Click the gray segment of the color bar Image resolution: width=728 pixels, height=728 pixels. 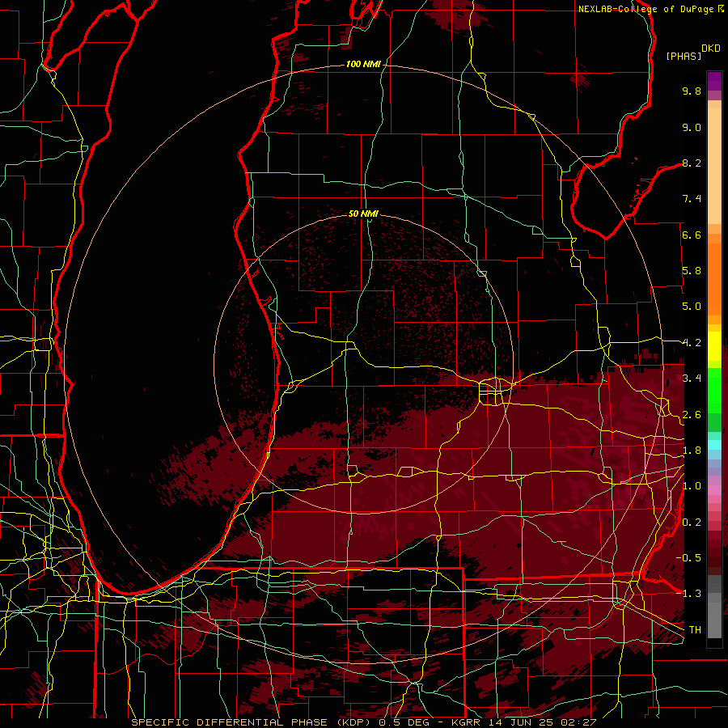click(x=714, y=607)
